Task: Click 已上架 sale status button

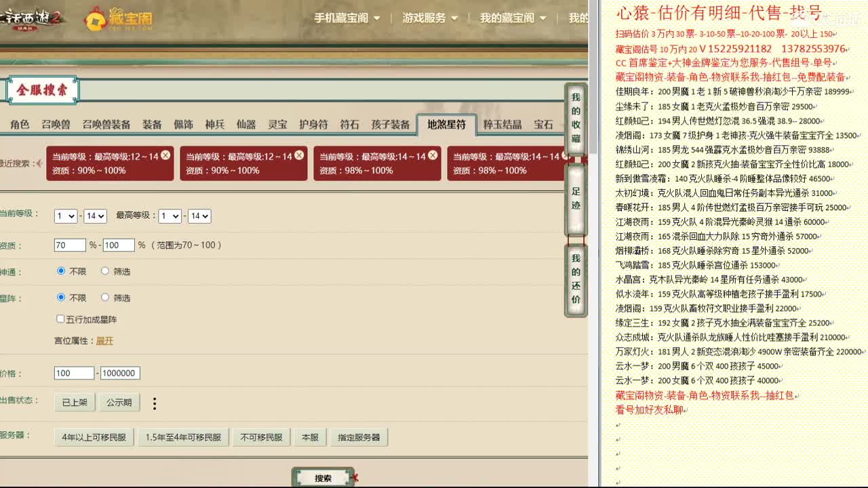Action: (x=75, y=402)
